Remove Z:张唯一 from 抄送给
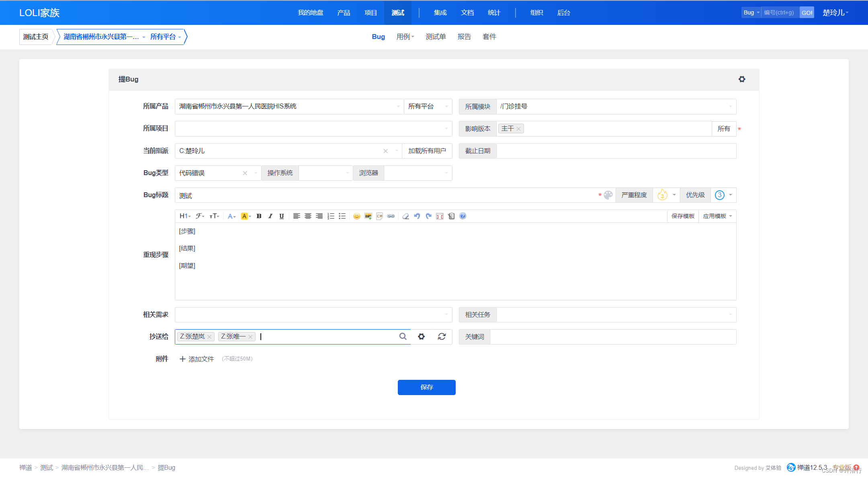 (x=250, y=337)
